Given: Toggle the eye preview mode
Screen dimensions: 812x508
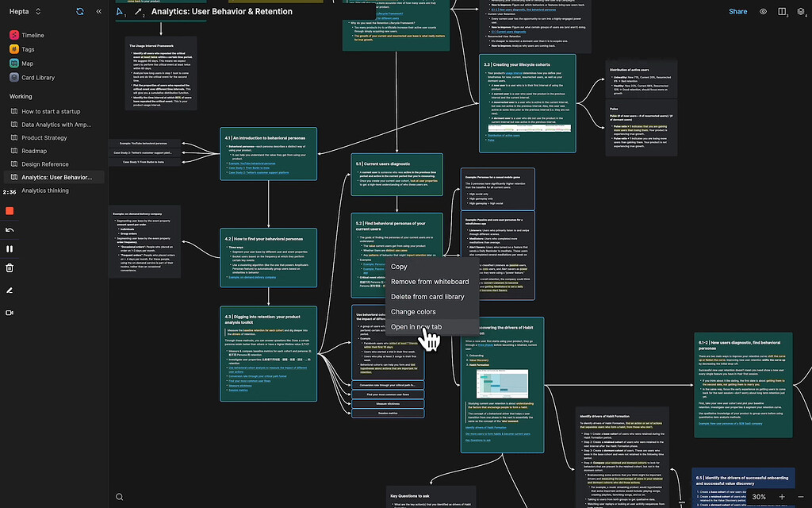Looking at the screenshot, I should click(x=763, y=11).
